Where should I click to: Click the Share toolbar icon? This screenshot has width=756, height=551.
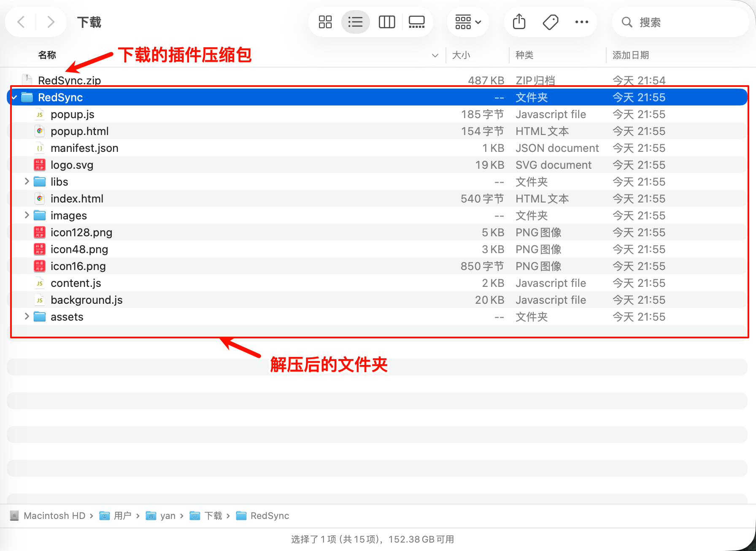click(x=519, y=22)
